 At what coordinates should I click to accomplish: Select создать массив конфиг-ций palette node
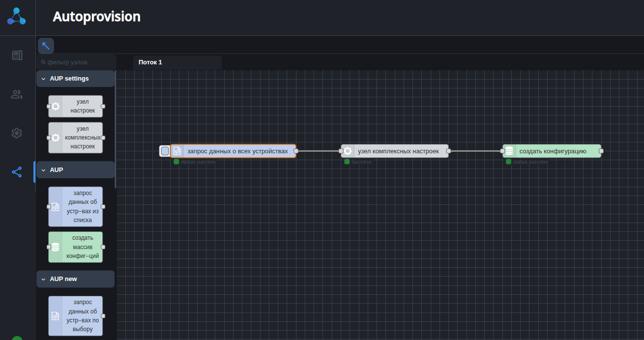[x=76, y=247]
